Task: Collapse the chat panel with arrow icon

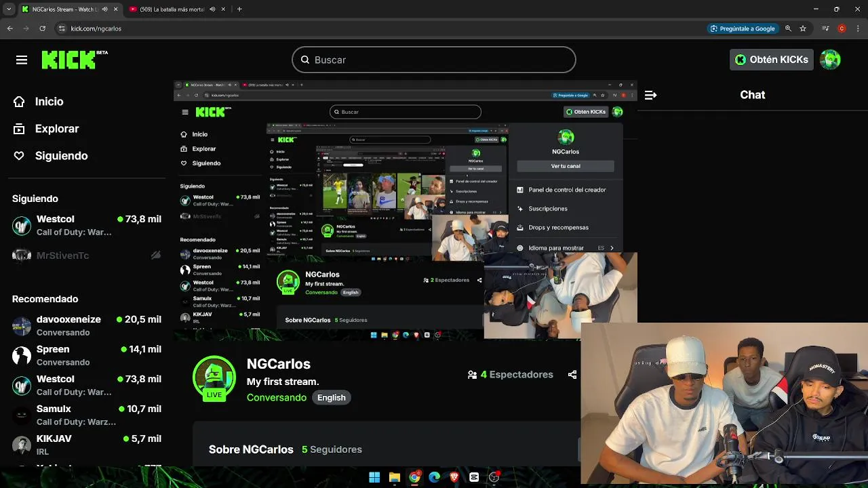Action: 650,95
